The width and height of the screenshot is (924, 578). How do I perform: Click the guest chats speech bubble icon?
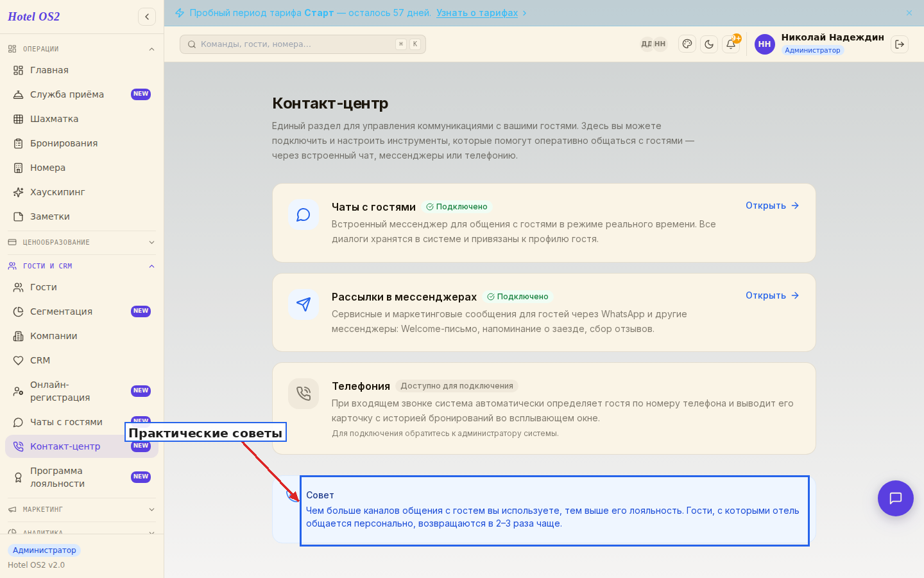coord(304,215)
